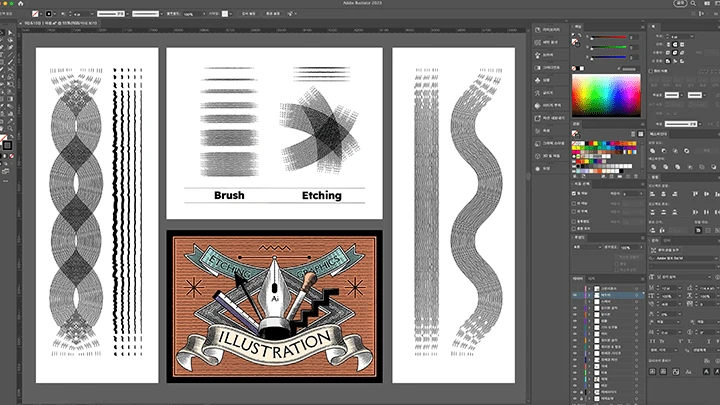Check Stroke Weight in Magic Wand panel
Screen dimensions: 720x405
574,212
